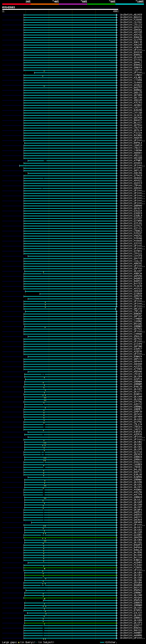Select hit label UniRef100_Q90705
Image resolution: width=146 pixels, height=644 pixels.
tap(131, 259)
